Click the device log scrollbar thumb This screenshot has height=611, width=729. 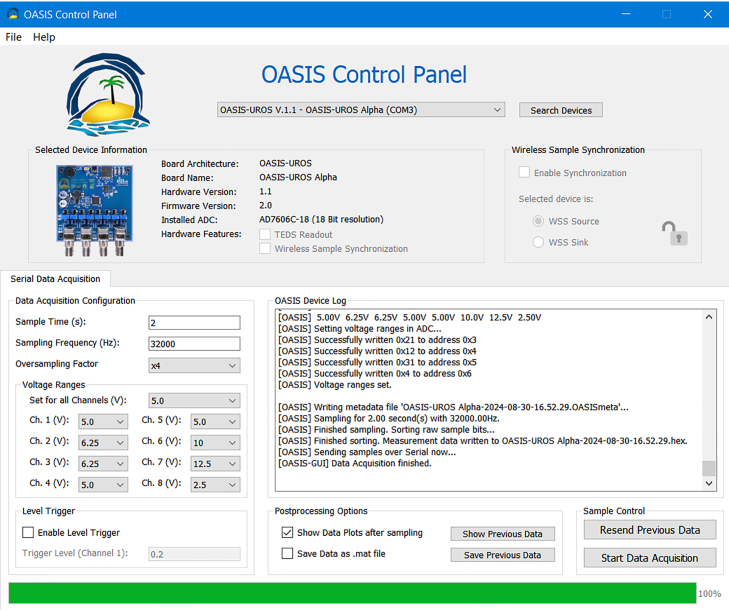point(709,468)
